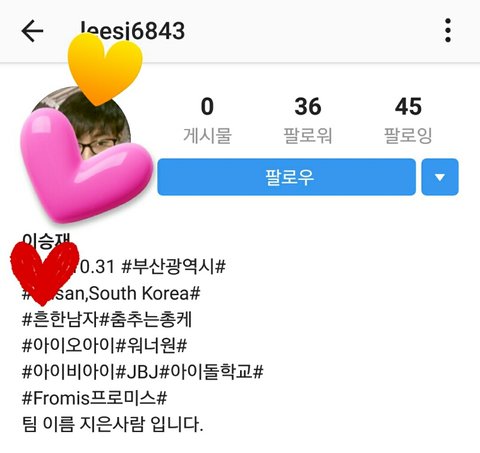The height and width of the screenshot is (453, 480).
Task: Open the #아이오아이 hashtag
Action: click(68, 345)
